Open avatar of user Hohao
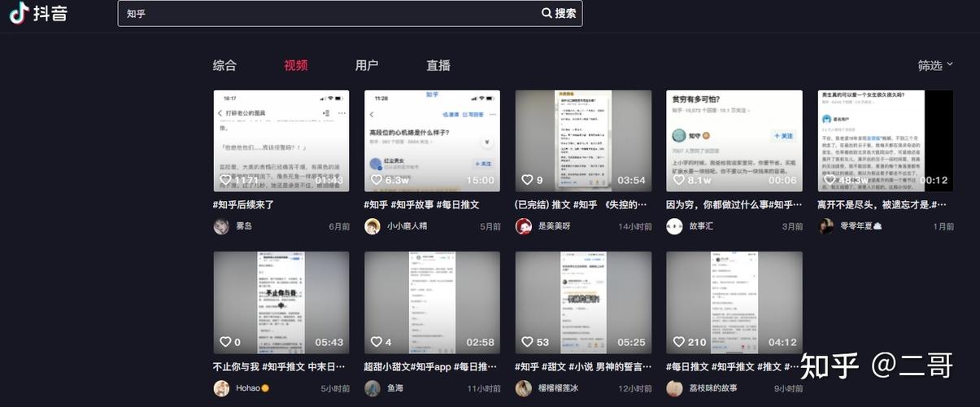The image size is (980, 407). 221,388
